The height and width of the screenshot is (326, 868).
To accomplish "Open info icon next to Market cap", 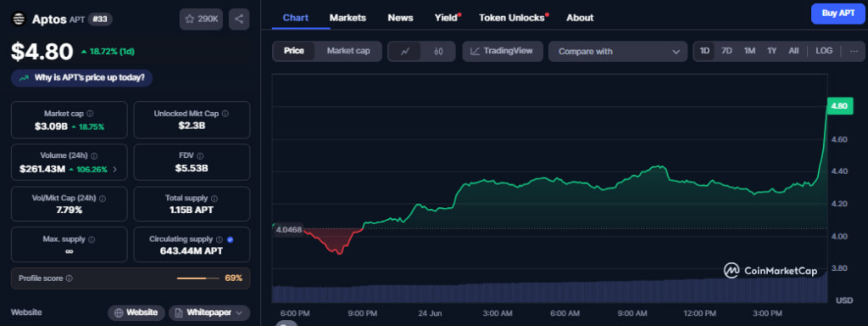I will [90, 114].
